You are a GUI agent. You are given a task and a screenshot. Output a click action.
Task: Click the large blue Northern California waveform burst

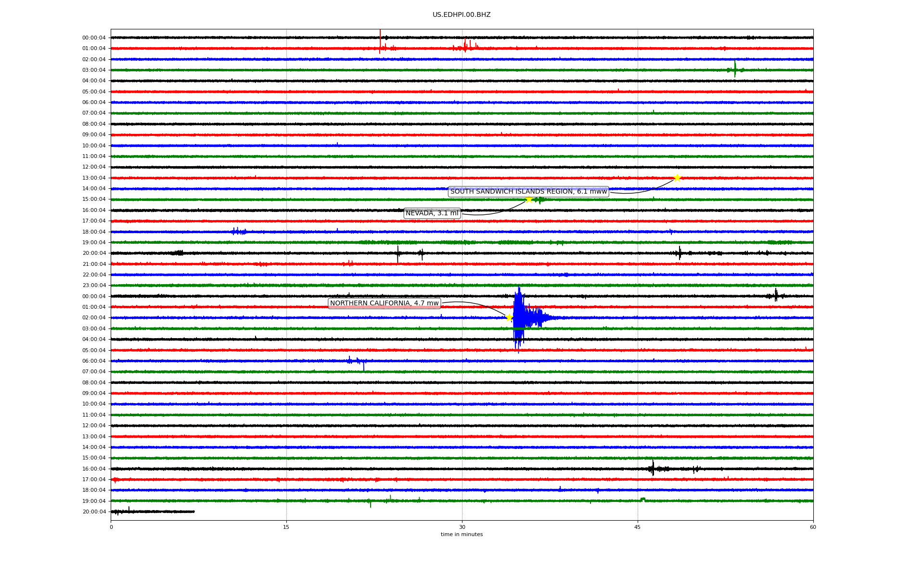(527, 317)
